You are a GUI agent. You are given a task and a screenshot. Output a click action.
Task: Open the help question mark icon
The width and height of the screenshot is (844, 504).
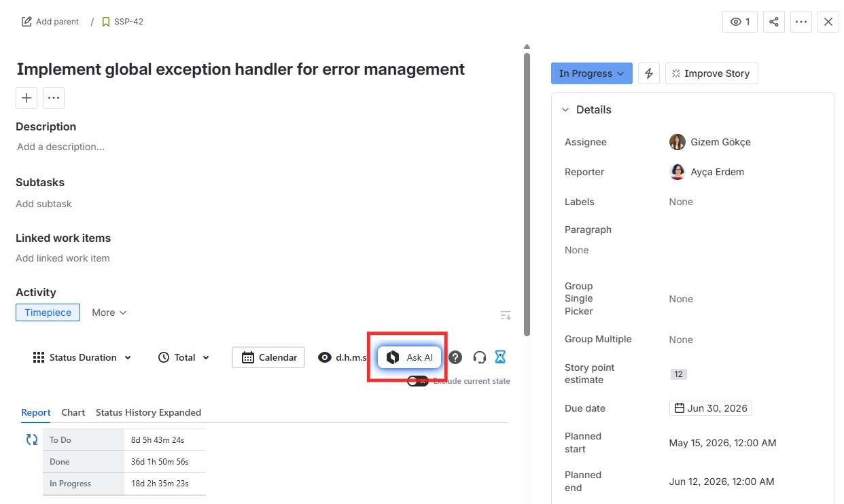[455, 357]
